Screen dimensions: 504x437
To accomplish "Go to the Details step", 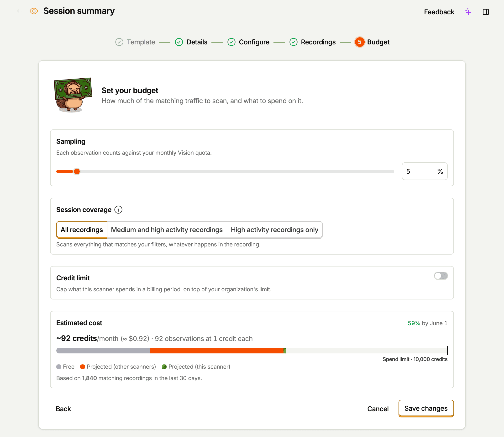I will pos(197,42).
